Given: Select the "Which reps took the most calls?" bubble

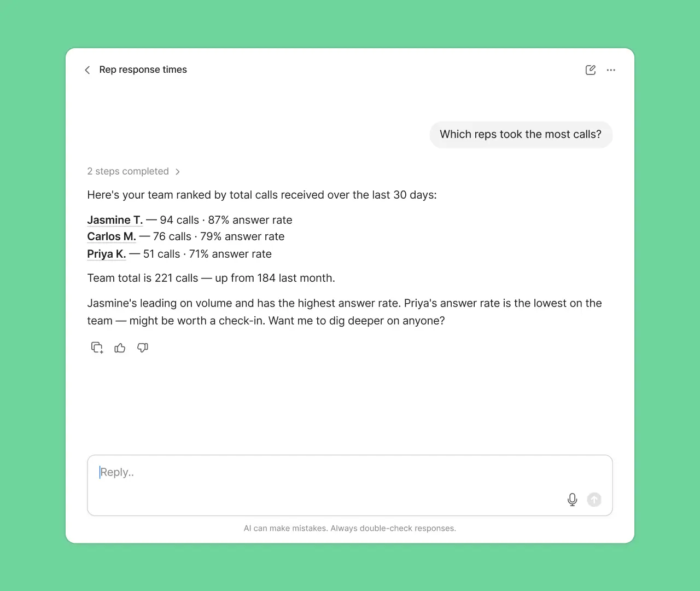Looking at the screenshot, I should tap(521, 135).
